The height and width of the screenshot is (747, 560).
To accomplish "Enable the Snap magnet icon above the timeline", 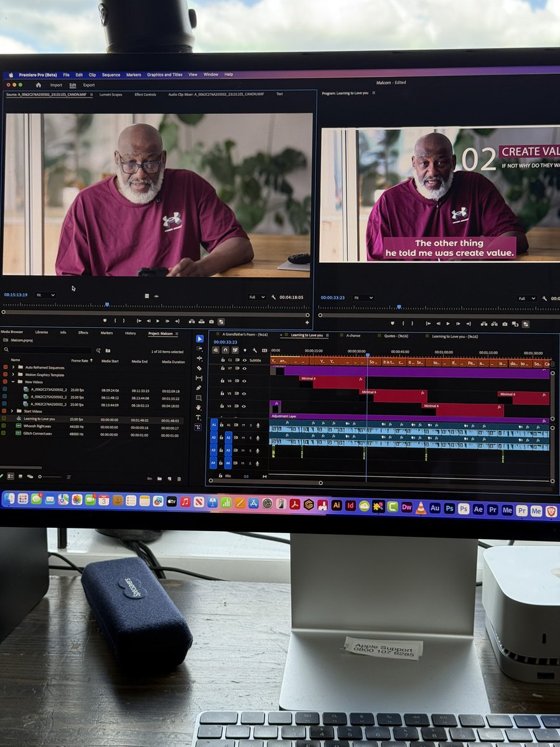I will (x=226, y=350).
